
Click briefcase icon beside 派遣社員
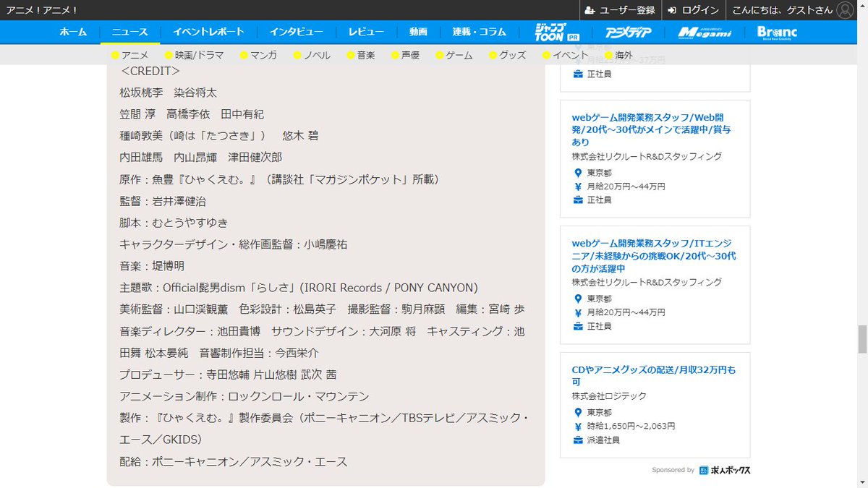point(578,440)
